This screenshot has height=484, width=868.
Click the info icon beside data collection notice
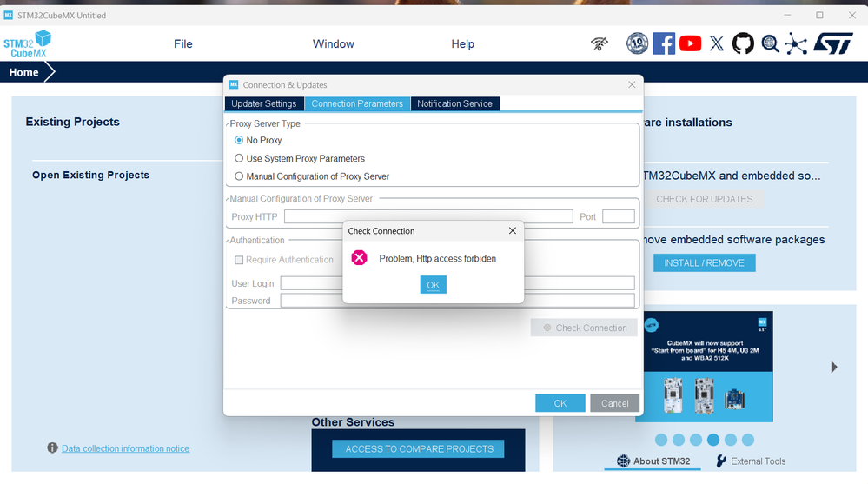click(53, 448)
